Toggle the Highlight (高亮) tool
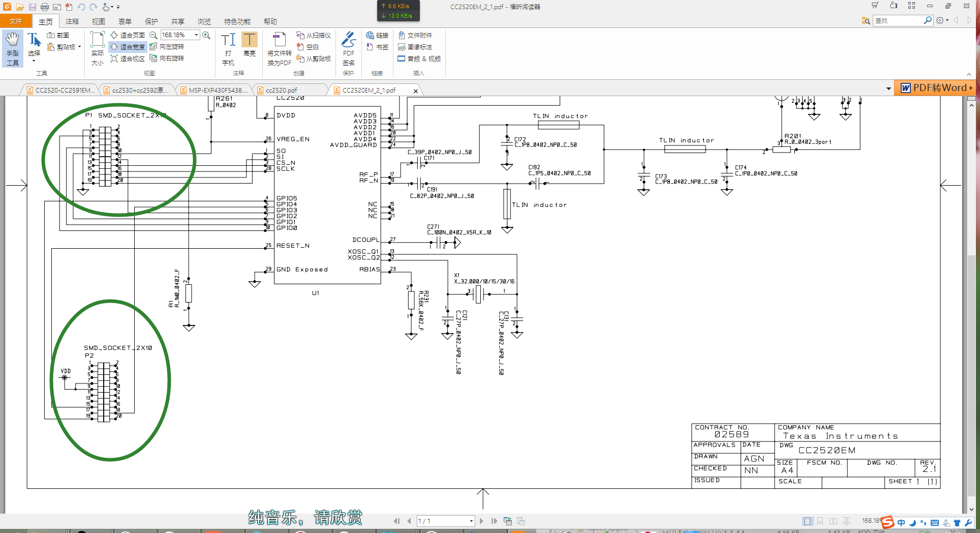 (x=249, y=45)
